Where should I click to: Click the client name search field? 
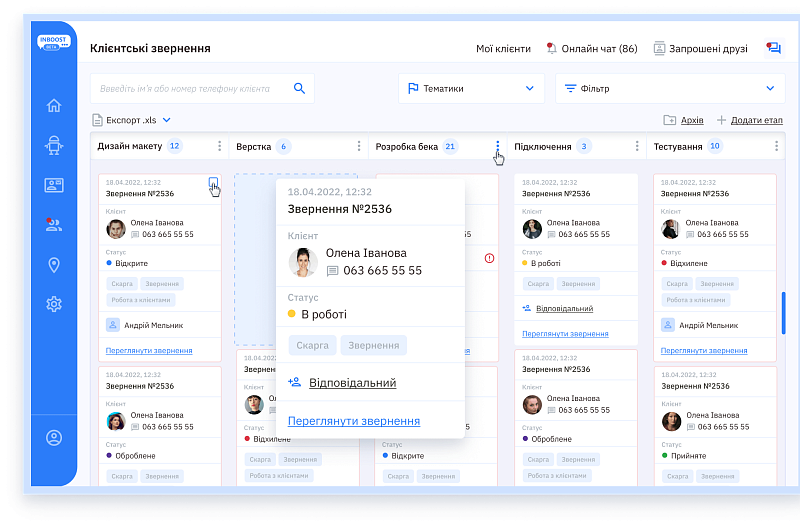point(190,88)
